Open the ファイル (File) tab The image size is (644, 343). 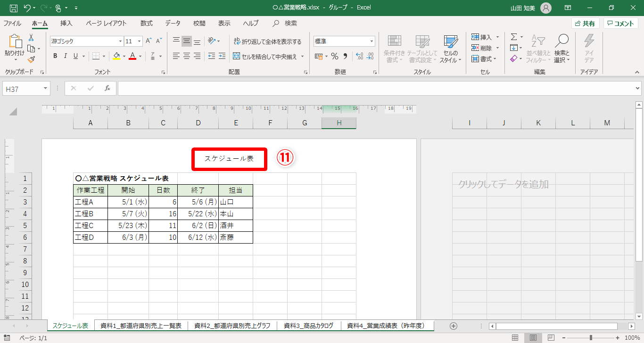click(x=12, y=23)
